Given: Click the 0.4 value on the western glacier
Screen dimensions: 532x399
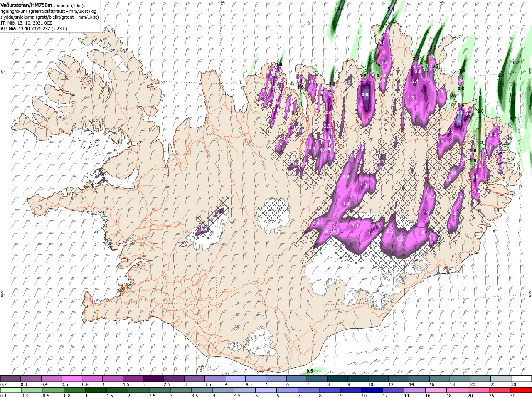Looking at the screenshot, I should [x=204, y=229].
